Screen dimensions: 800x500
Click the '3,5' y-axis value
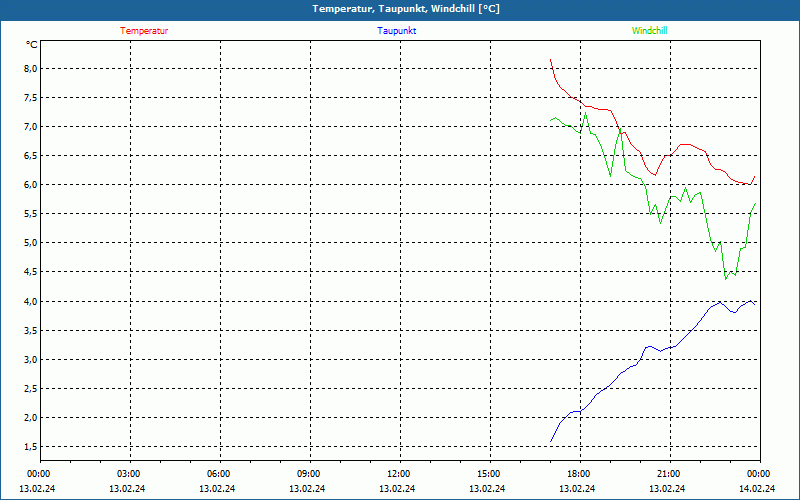(31, 331)
